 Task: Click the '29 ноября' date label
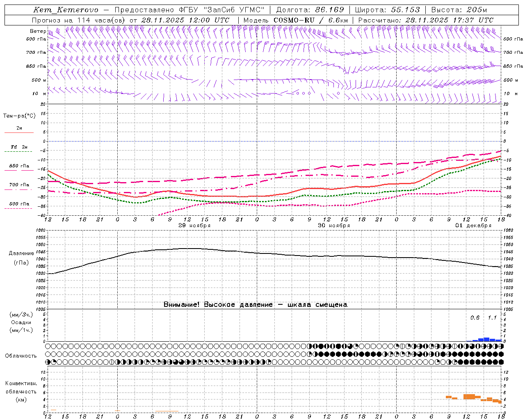(x=194, y=226)
